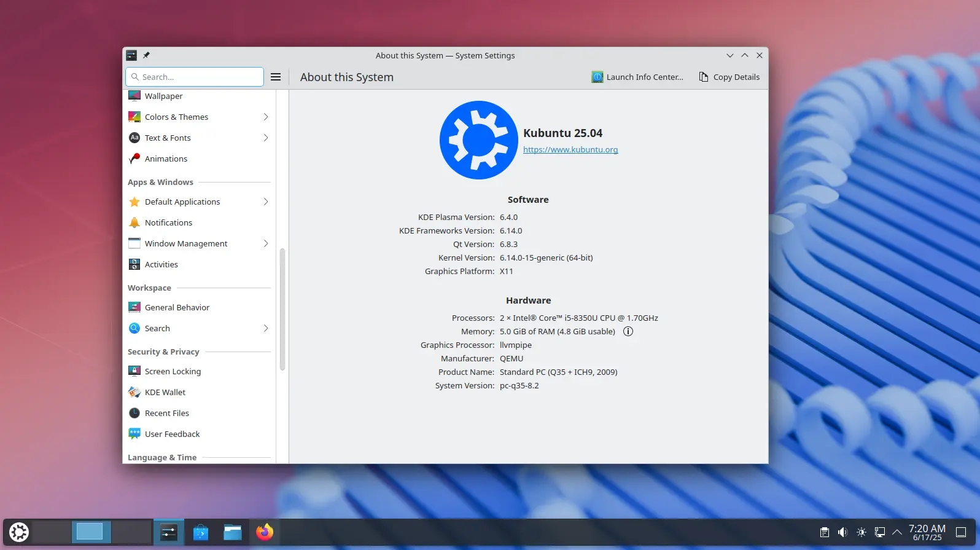Click the Copy Details button
The width and height of the screenshot is (980, 550).
[729, 77]
